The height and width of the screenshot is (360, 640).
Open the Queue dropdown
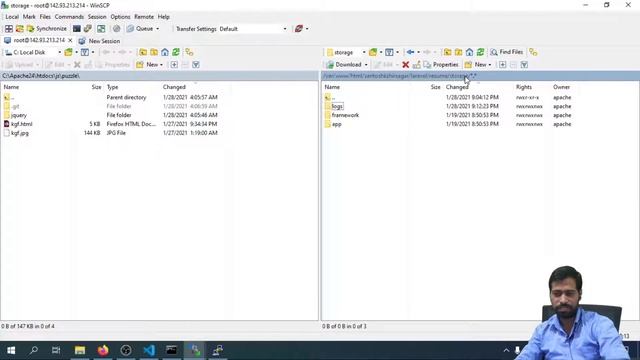pyautogui.click(x=143, y=29)
